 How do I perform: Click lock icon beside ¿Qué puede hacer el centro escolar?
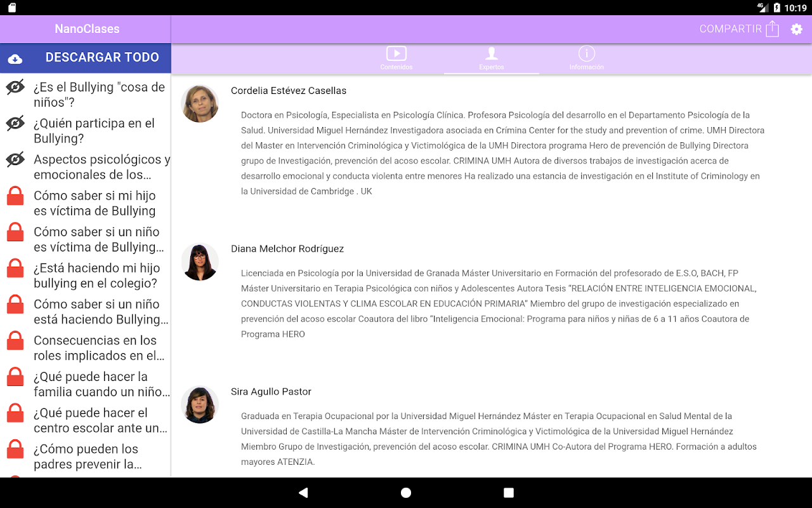15,413
